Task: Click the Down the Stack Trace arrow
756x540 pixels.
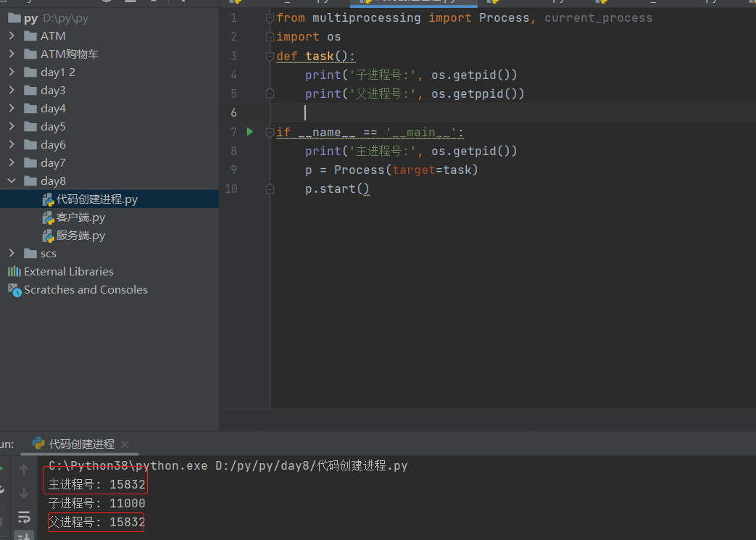Action: 24,493
